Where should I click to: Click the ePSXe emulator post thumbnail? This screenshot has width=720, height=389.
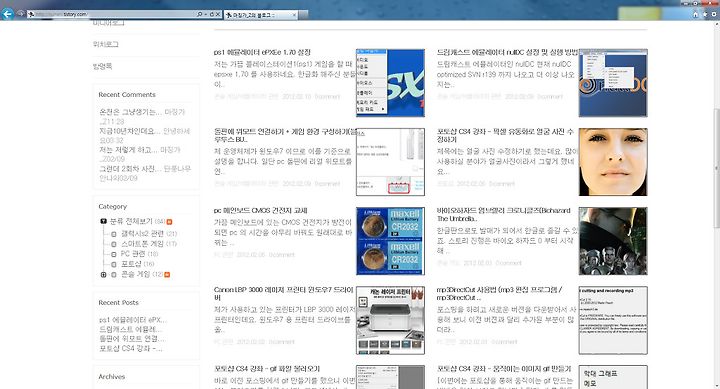[x=390, y=83]
